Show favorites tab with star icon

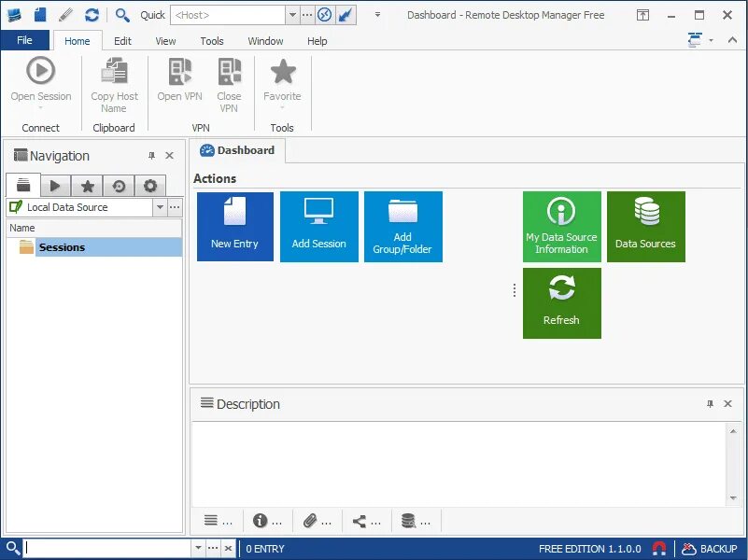click(x=87, y=186)
